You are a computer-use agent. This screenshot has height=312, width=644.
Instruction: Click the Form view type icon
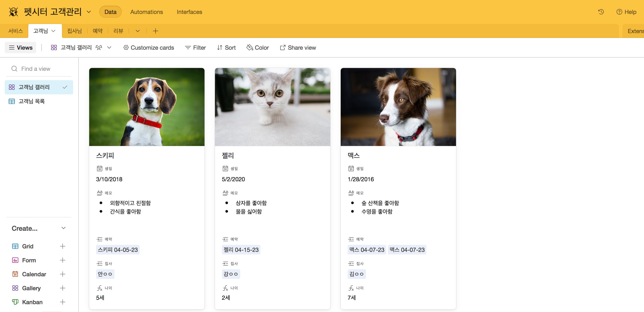click(15, 260)
